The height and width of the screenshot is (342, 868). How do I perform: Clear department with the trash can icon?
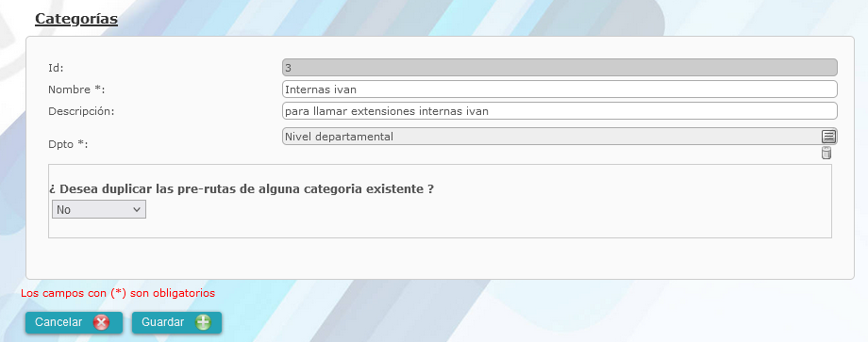826,153
